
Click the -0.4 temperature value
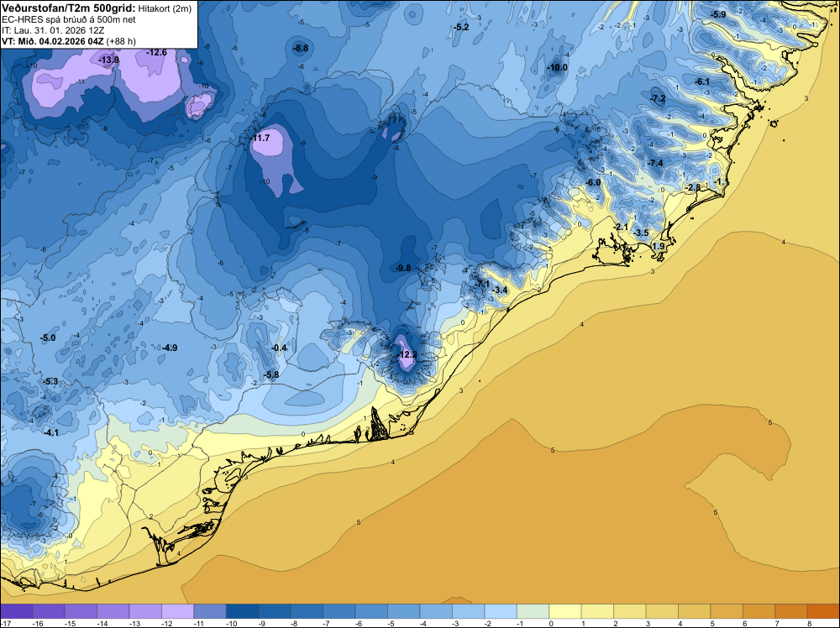(279, 348)
